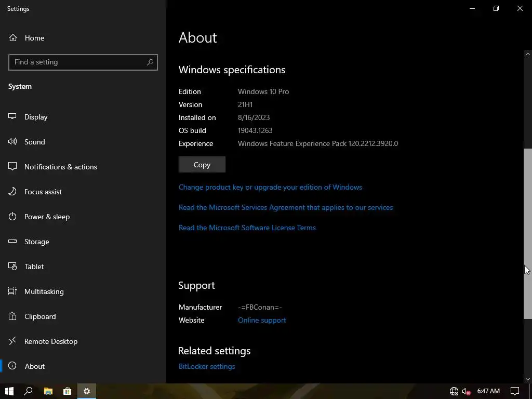Select the Clipboard settings label
Screen dimensions: 532x399
[40, 316]
